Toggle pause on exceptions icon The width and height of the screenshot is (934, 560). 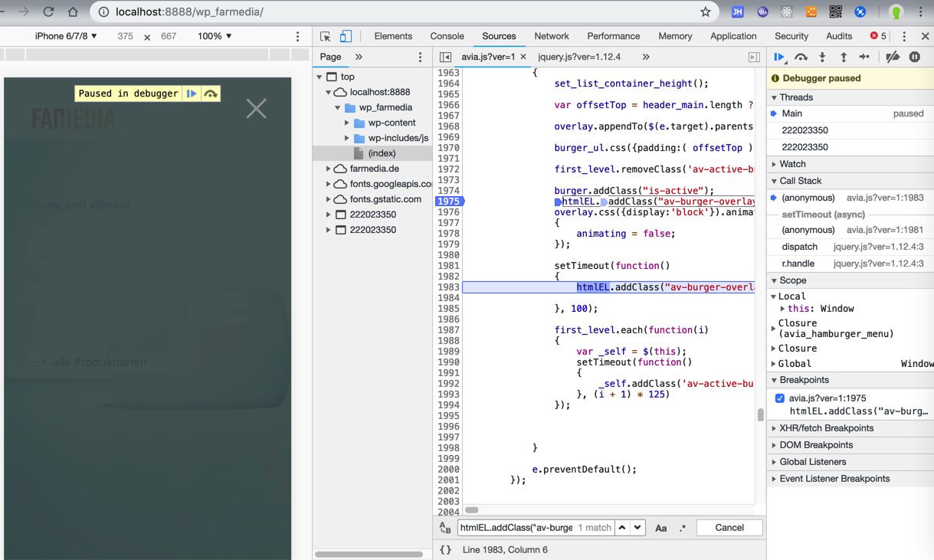point(915,57)
